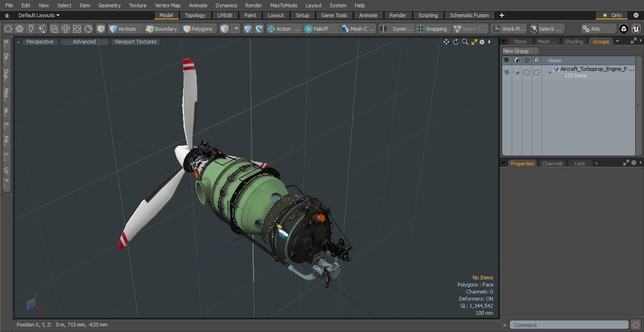Check the first box in Aircraft_Turboprop_Engine row
644x332 pixels.
tap(527, 72)
